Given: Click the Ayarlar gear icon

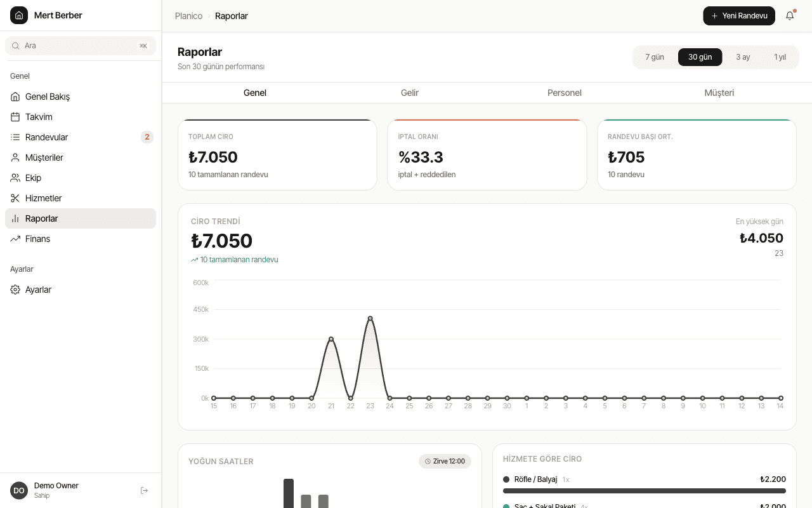Looking at the screenshot, I should (15, 290).
